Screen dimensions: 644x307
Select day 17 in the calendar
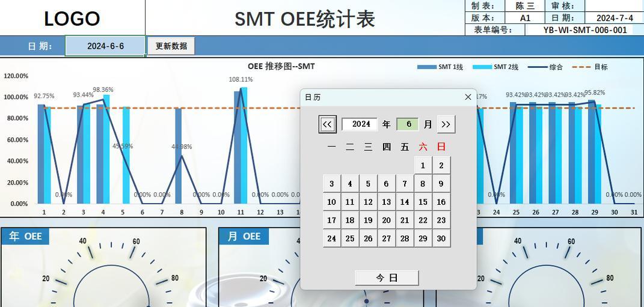click(332, 220)
